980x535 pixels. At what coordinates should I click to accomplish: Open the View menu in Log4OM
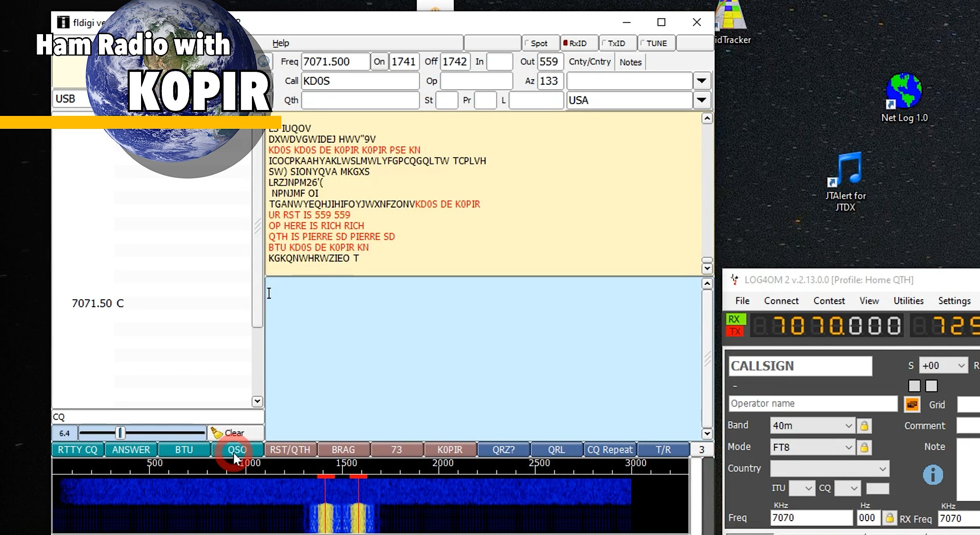[869, 301]
